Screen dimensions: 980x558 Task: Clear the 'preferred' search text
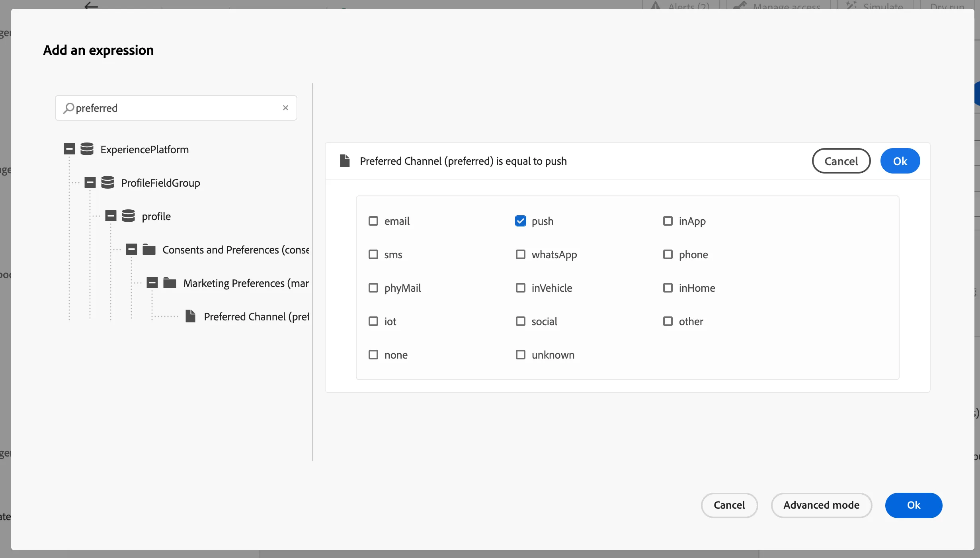285,108
